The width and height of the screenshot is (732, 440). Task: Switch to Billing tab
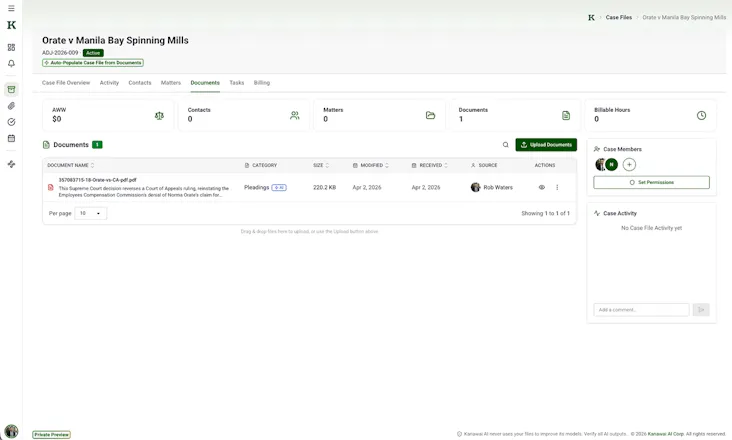(x=262, y=83)
